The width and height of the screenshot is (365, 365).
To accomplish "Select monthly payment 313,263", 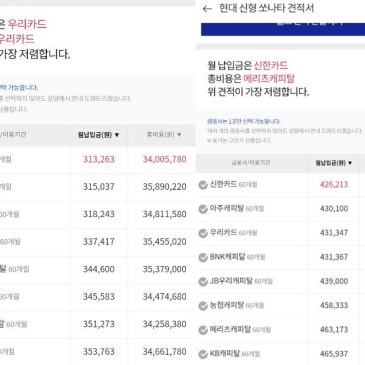I will pyautogui.click(x=99, y=159).
